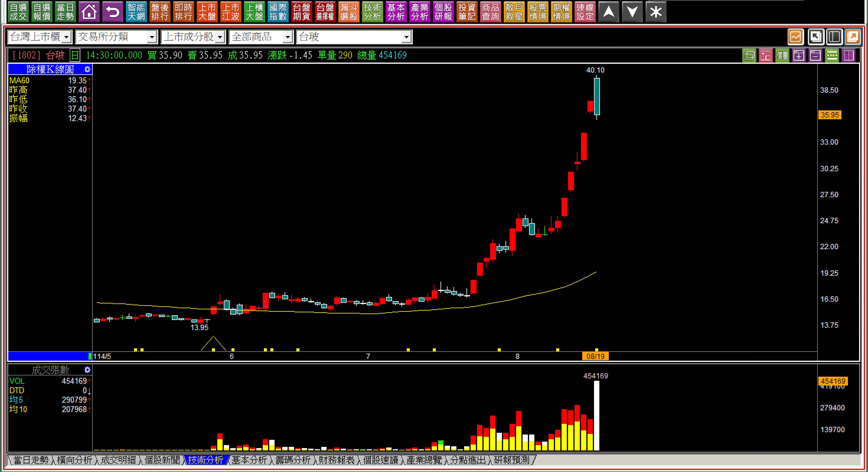Toggle the 日 period indicator box

pos(75,55)
